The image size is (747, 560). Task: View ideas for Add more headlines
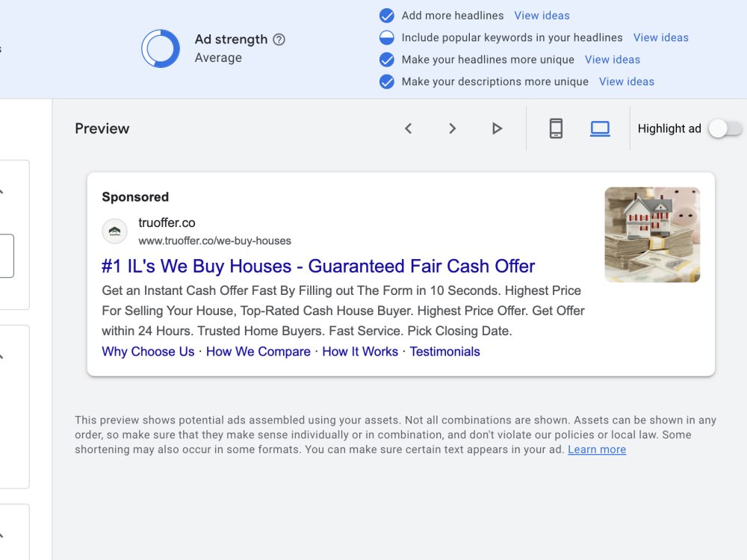pyautogui.click(x=542, y=16)
